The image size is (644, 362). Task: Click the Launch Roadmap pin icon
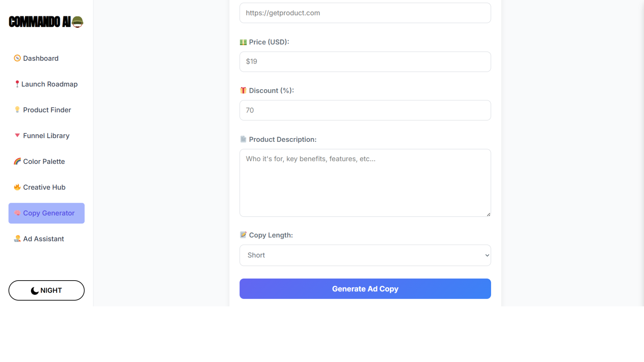tap(17, 84)
